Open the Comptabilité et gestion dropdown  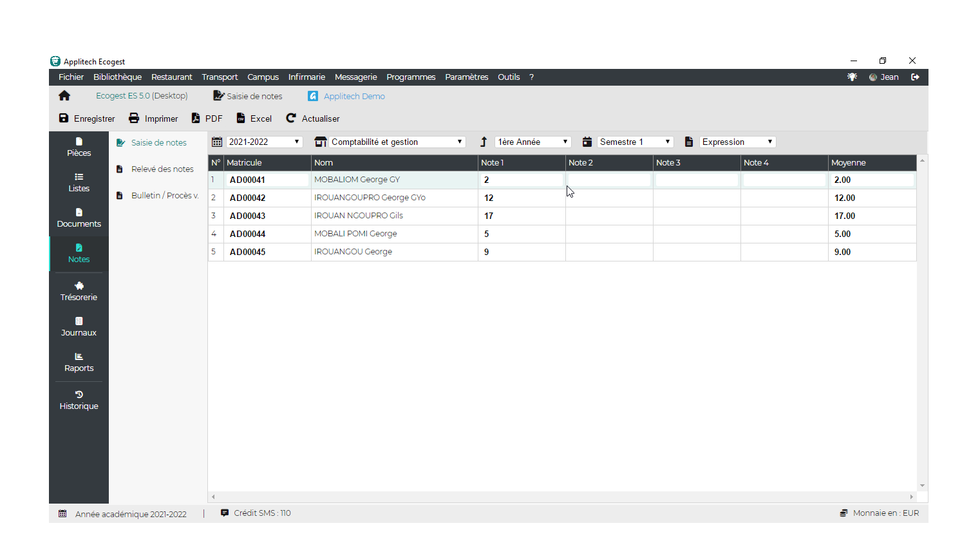click(x=397, y=142)
